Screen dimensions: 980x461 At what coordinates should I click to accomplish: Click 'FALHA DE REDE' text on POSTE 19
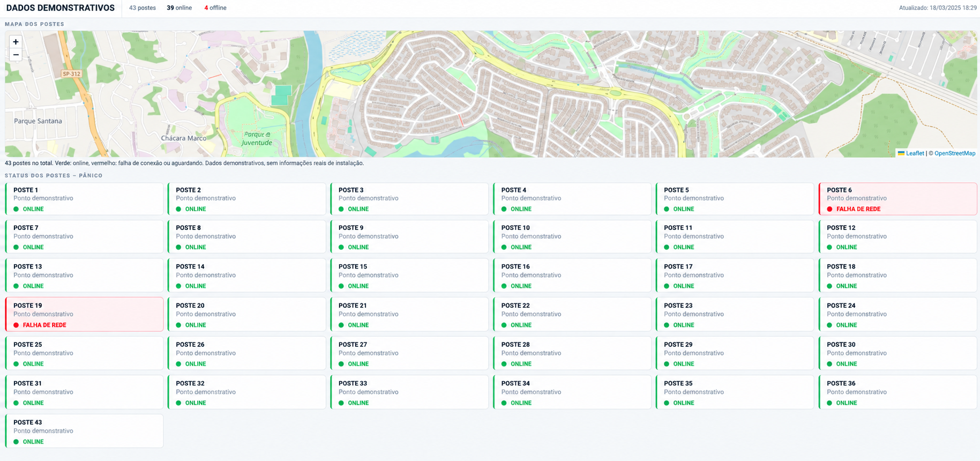click(x=44, y=325)
